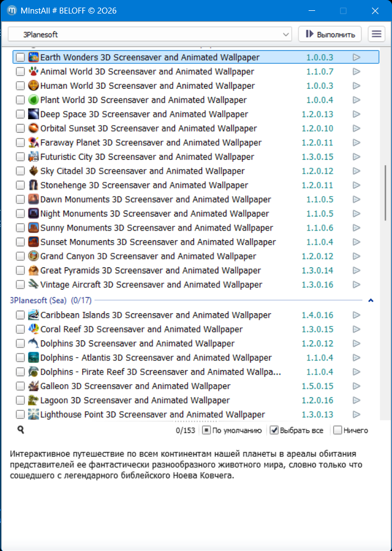Click the Grand Canyon screensaver icon
392x551 pixels.
click(x=34, y=256)
